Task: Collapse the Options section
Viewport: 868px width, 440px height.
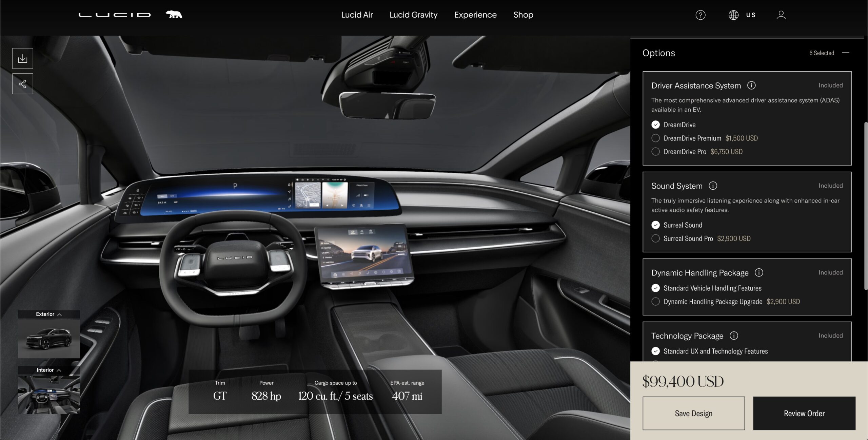Action: point(846,53)
